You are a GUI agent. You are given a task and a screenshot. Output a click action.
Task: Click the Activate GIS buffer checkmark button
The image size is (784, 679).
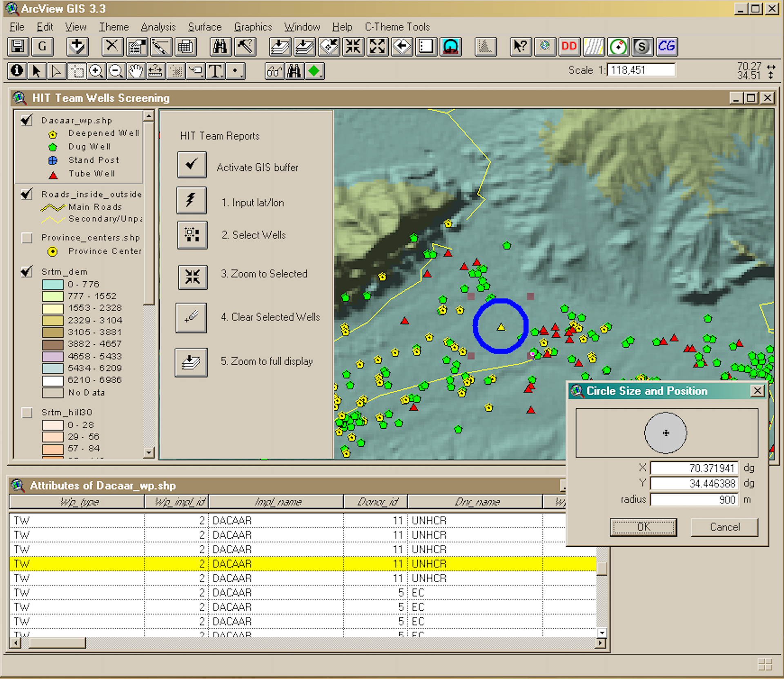[192, 165]
